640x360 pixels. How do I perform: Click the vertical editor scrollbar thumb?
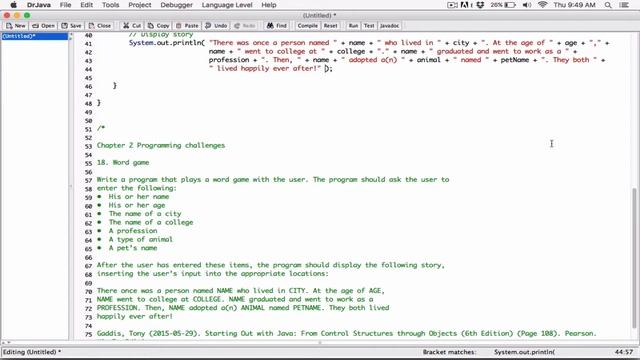point(635,257)
